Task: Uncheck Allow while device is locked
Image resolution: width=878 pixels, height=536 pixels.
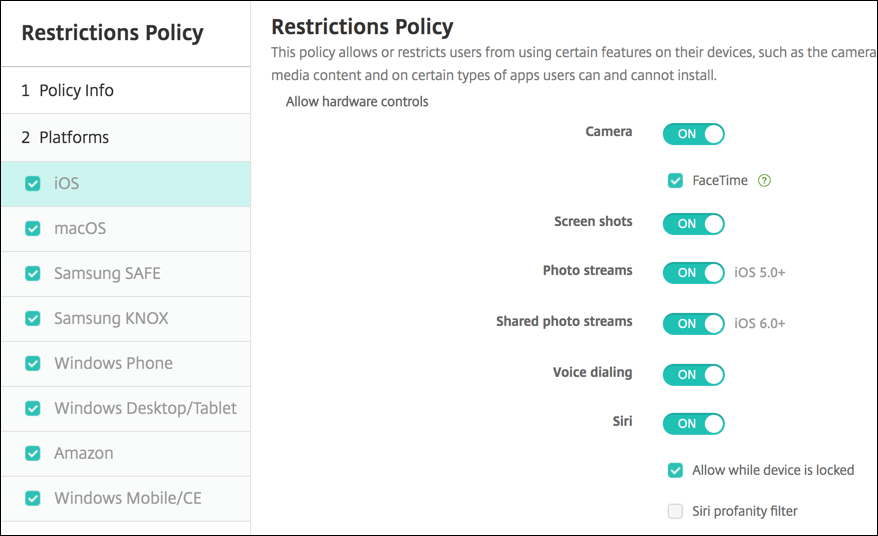Action: 676,470
